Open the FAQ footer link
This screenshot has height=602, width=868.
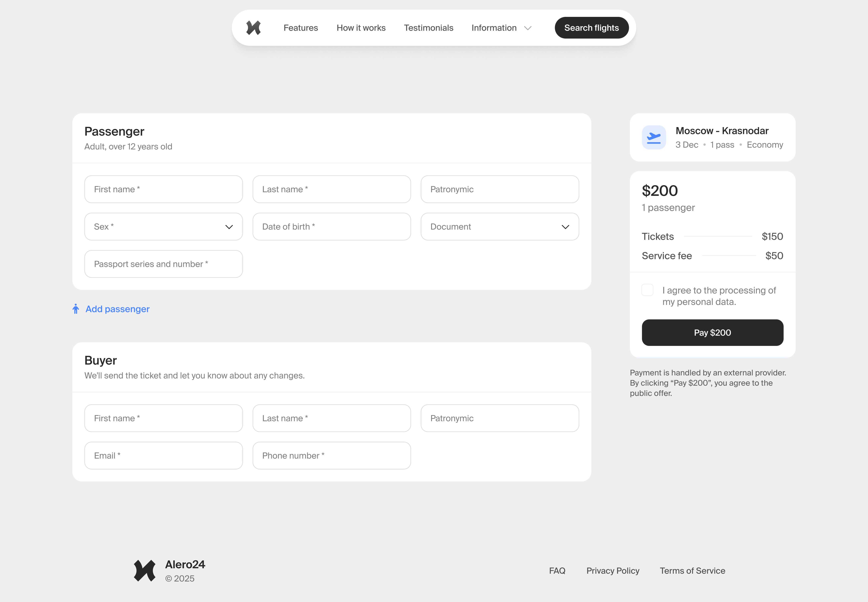557,571
